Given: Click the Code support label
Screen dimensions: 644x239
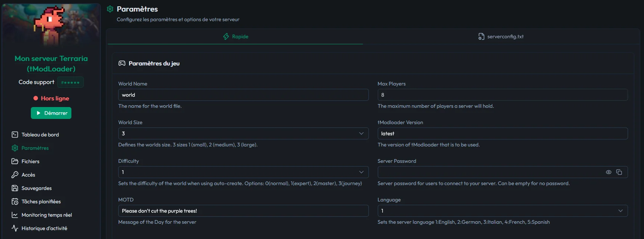Looking at the screenshot, I should click(x=36, y=82).
